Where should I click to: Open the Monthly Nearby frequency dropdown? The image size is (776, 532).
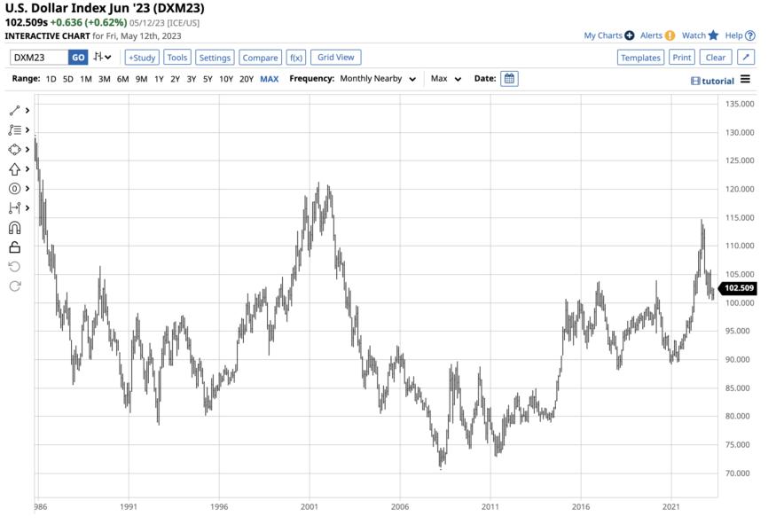coord(378,79)
